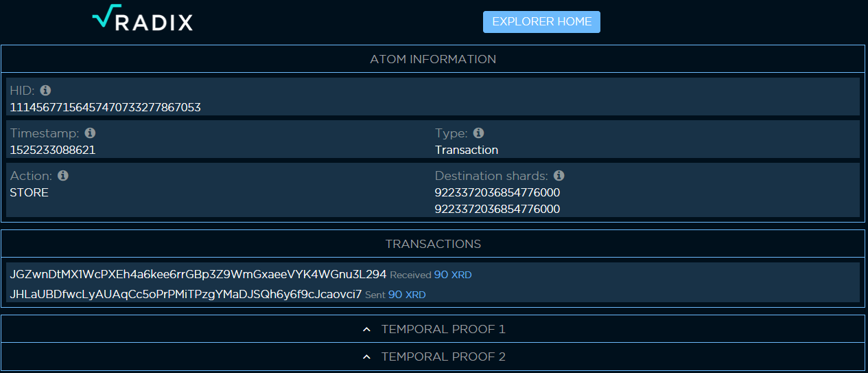868x373 pixels.
Task: Go to Explorer Home
Action: pos(541,22)
